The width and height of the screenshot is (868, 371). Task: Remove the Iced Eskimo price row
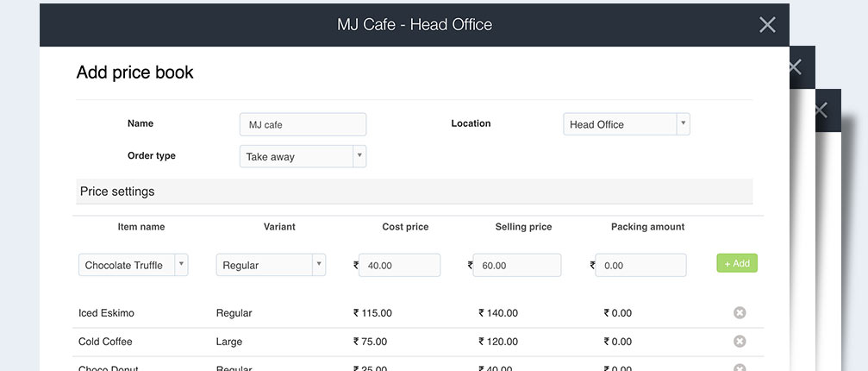[x=739, y=313]
